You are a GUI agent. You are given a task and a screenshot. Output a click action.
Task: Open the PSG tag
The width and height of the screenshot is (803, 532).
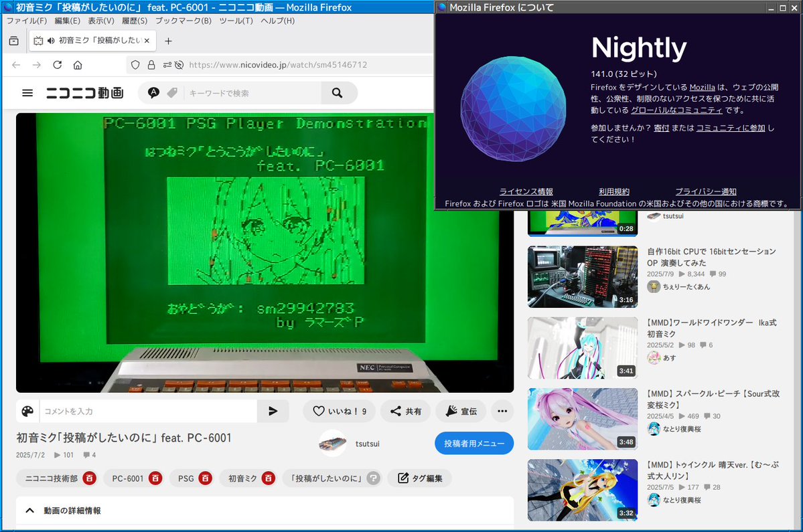(186, 479)
